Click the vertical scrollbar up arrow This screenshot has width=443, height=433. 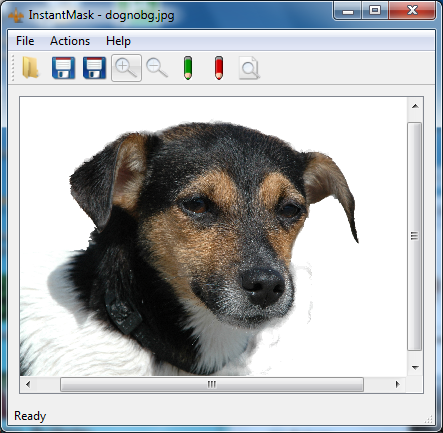pos(415,106)
